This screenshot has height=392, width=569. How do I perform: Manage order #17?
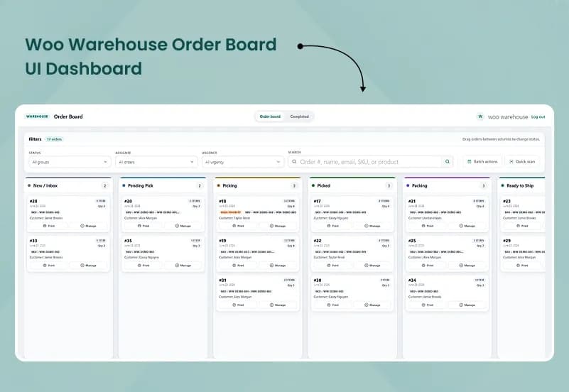[x=372, y=226]
